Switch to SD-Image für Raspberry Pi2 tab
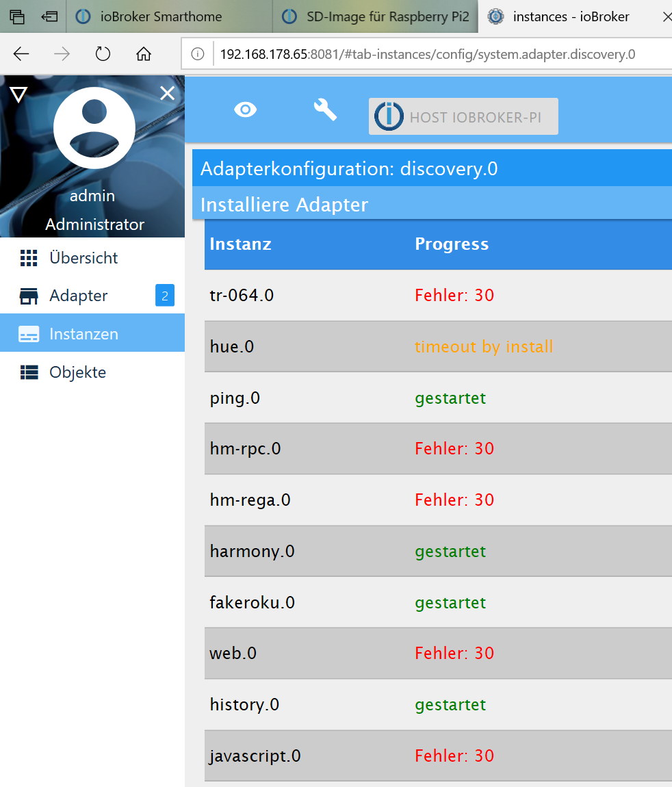The height and width of the screenshot is (787, 672). 376,16
